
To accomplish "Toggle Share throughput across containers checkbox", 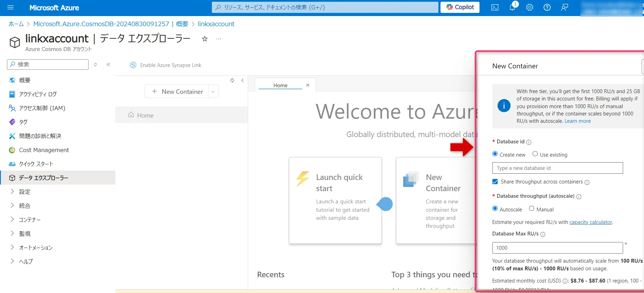I will (495, 182).
